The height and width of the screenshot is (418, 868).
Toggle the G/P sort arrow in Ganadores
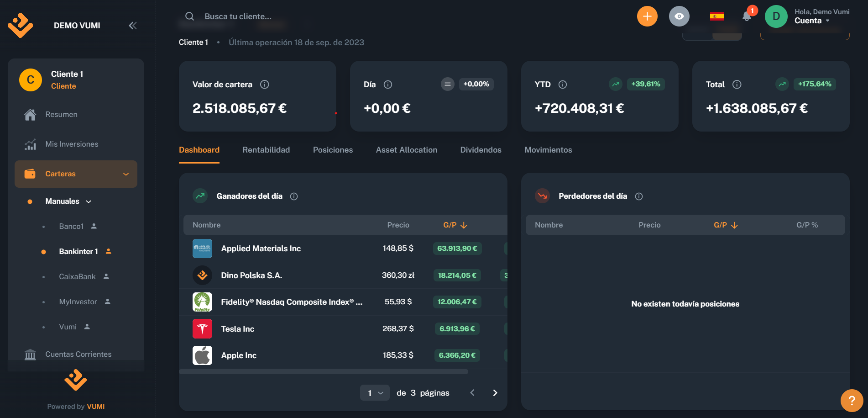(x=465, y=225)
